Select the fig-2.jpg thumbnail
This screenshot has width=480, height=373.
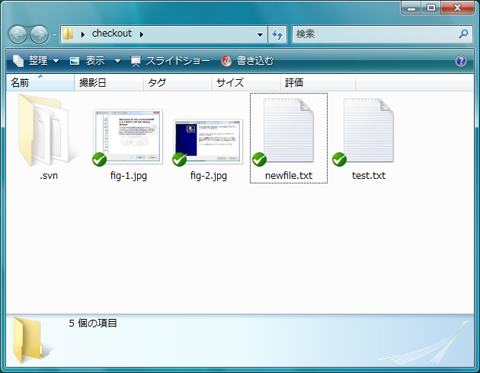(x=208, y=142)
